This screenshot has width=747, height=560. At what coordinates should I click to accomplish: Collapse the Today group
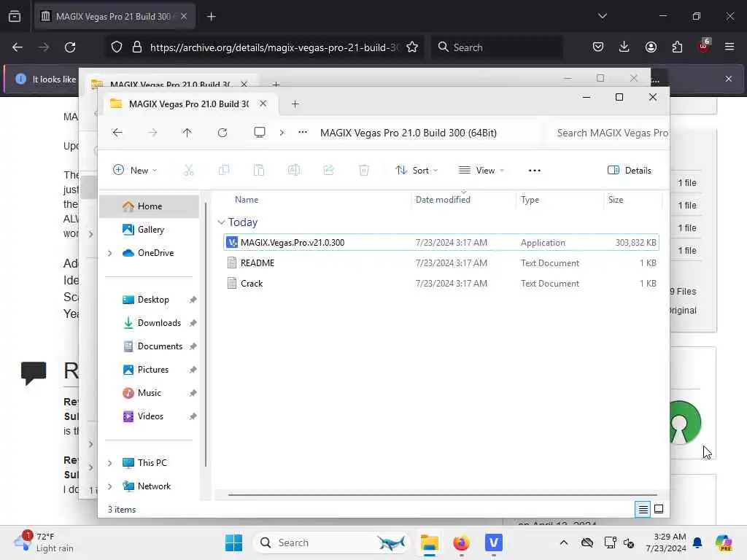[221, 222]
